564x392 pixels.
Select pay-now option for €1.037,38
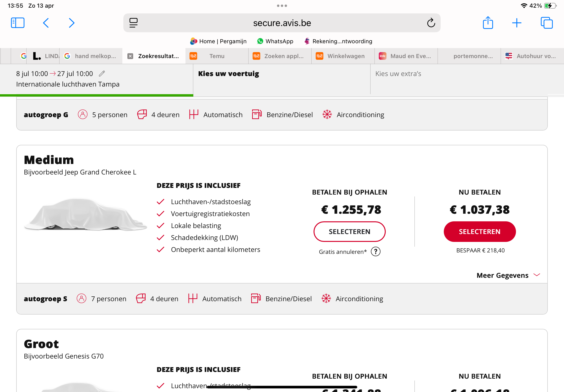[480, 231]
